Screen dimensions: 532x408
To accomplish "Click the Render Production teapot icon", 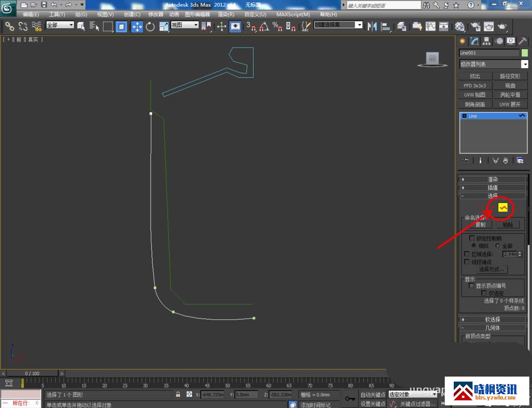I will pyautogui.click(x=502, y=26).
